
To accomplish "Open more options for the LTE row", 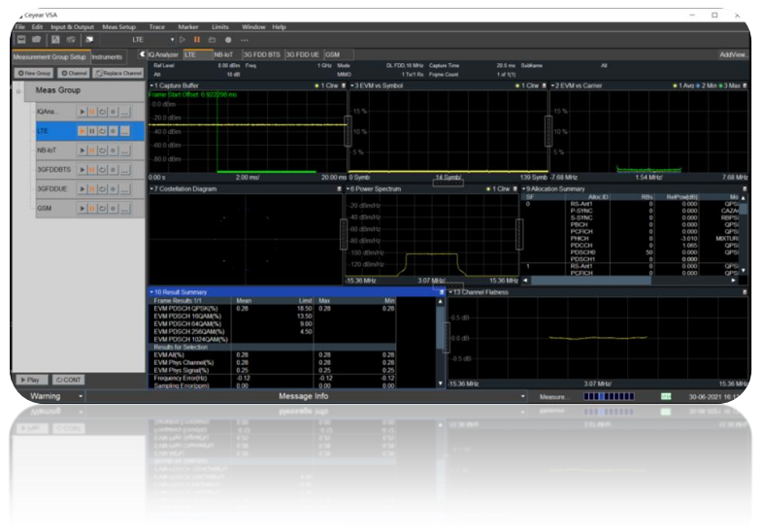I will (124, 131).
